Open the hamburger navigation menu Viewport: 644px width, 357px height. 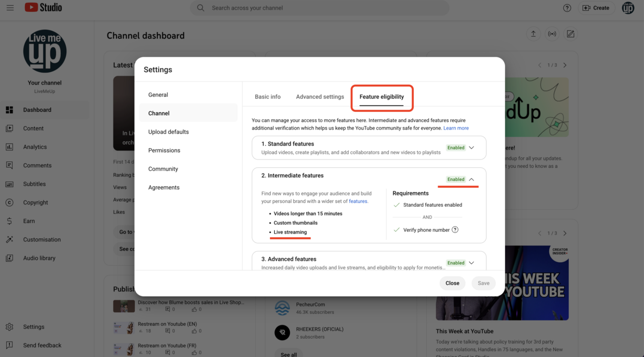(x=10, y=8)
